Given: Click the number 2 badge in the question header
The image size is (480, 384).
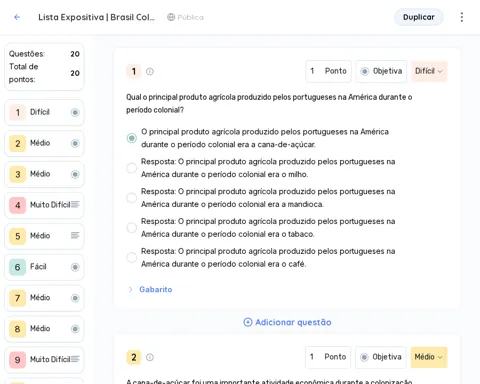Looking at the screenshot, I should [134, 357].
